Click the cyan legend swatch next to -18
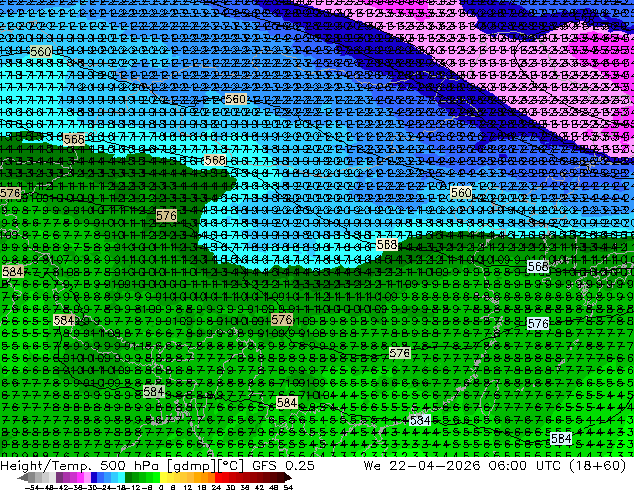 [x=121, y=478]
